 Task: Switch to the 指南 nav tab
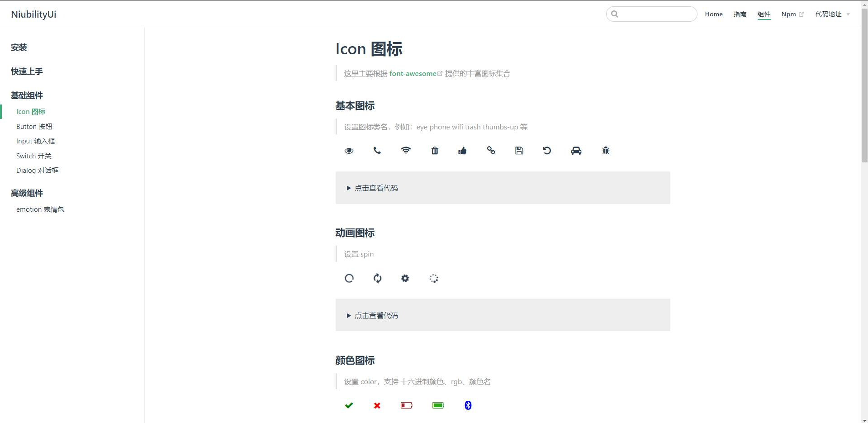(x=740, y=14)
